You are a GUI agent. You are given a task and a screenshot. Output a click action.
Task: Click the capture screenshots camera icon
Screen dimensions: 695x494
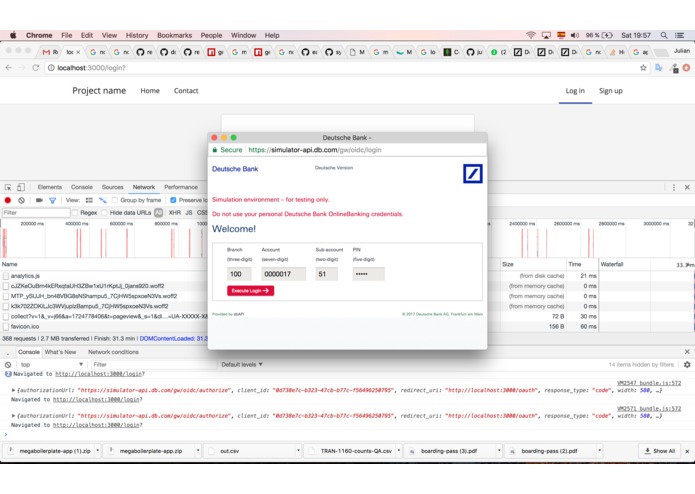click(x=39, y=200)
